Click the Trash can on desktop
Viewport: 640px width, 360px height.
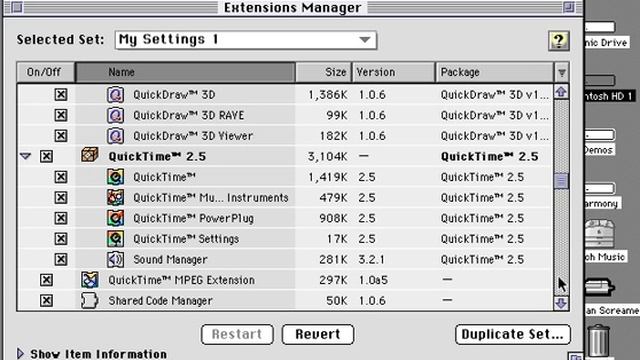(598, 340)
